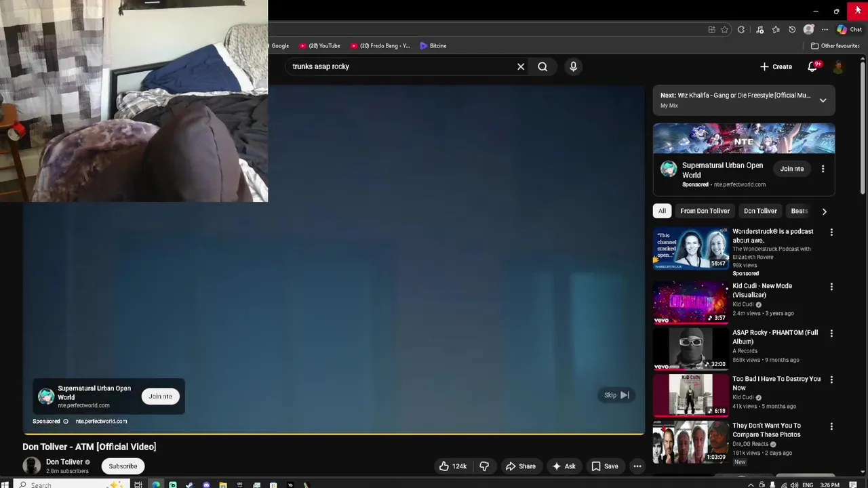Open the Wonderstruck podcast thumbnail
Screen dimensions: 868x488
(690, 248)
